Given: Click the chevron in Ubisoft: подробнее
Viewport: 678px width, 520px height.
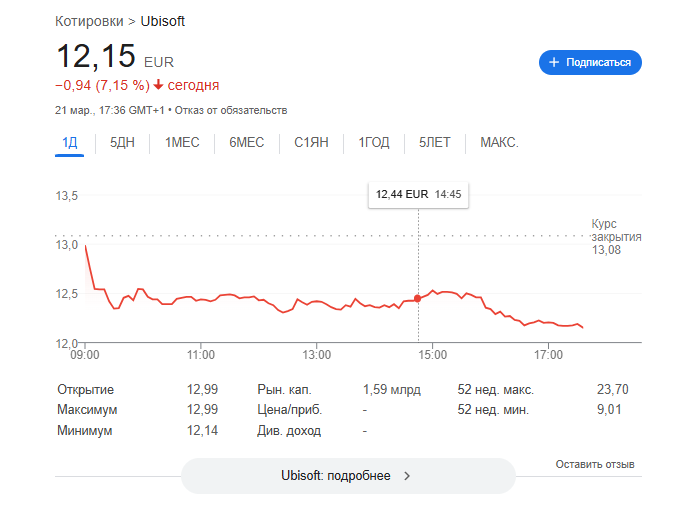Looking at the screenshot, I should pos(407,476).
